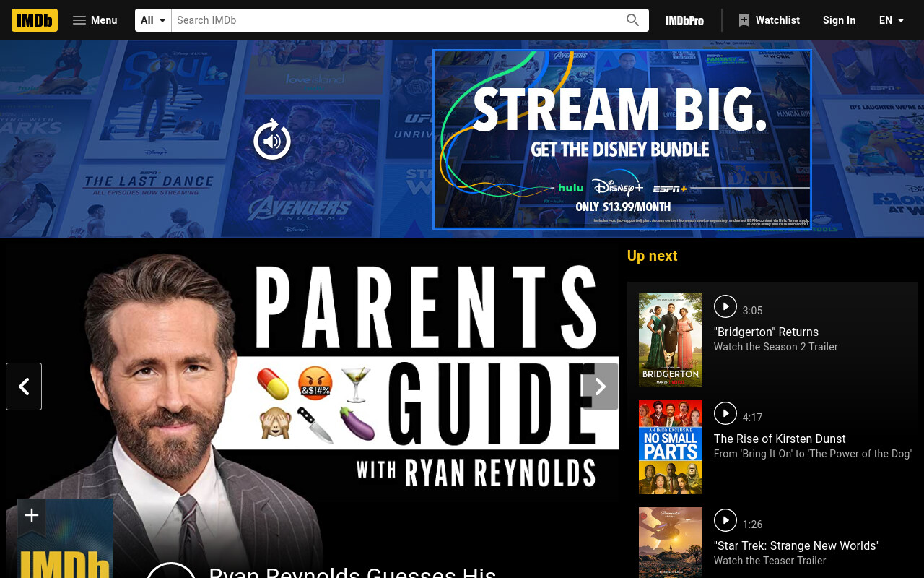Go to previous featured slide arrow
This screenshot has width=924, height=578.
coord(24,387)
